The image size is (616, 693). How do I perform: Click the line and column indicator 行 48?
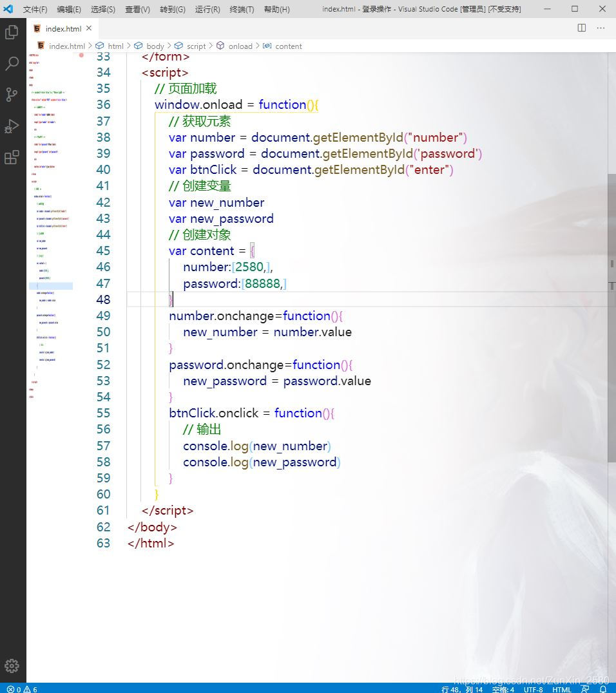[462, 689]
